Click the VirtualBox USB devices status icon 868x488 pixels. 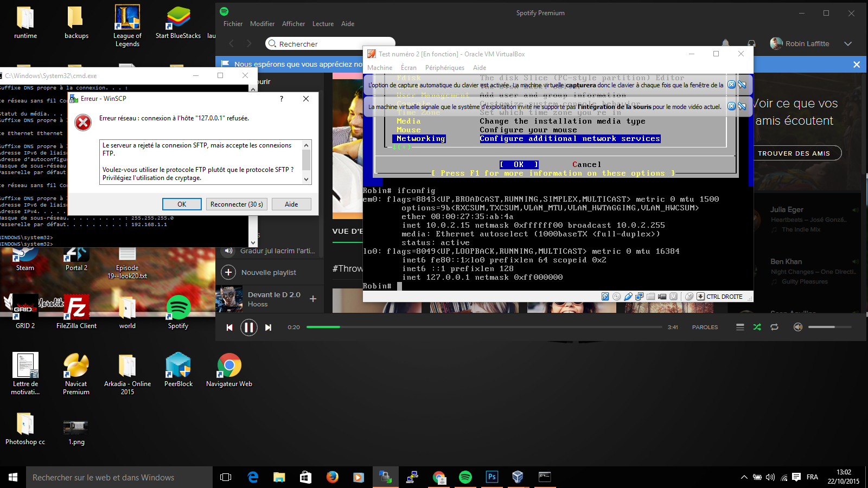628,297
